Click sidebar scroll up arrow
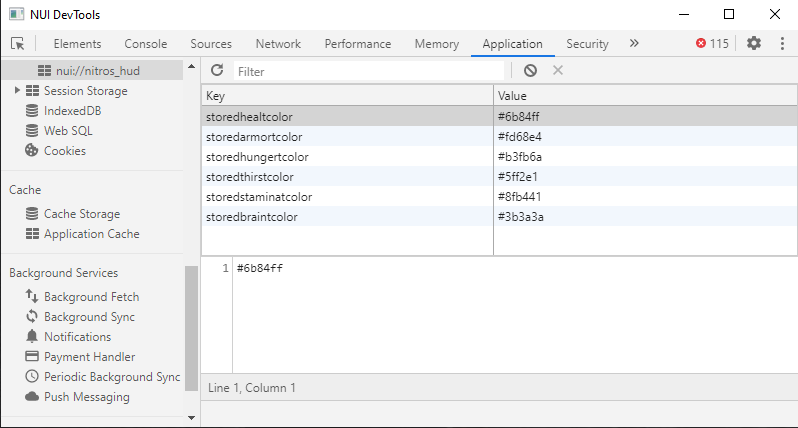The width and height of the screenshot is (798, 428). pos(191,66)
